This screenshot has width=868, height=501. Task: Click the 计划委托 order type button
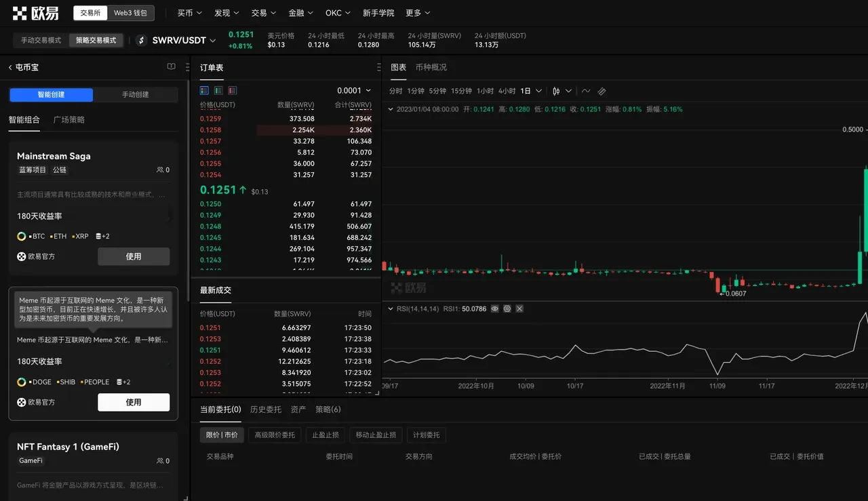426,435
